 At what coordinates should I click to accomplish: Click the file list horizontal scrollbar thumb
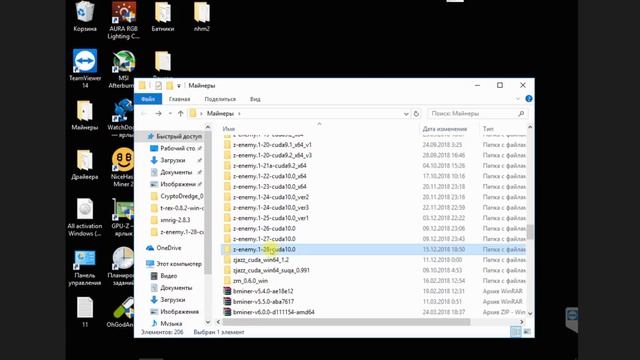[346, 322]
